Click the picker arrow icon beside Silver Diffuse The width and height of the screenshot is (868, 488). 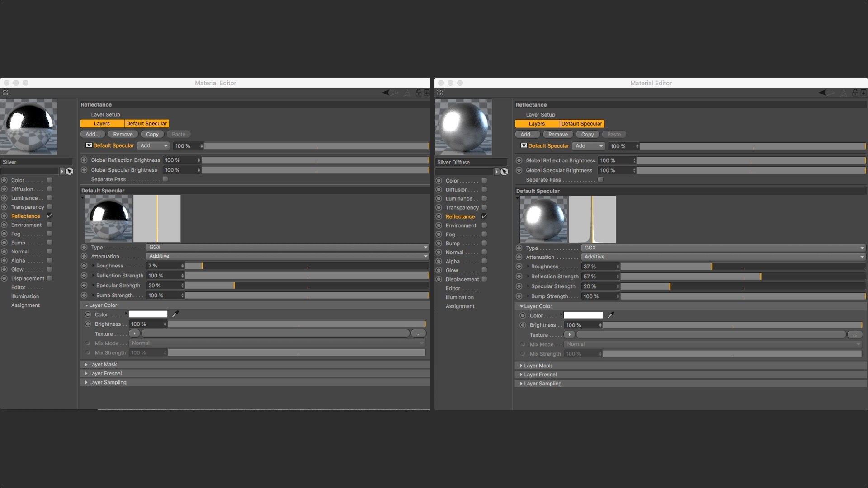[504, 172]
